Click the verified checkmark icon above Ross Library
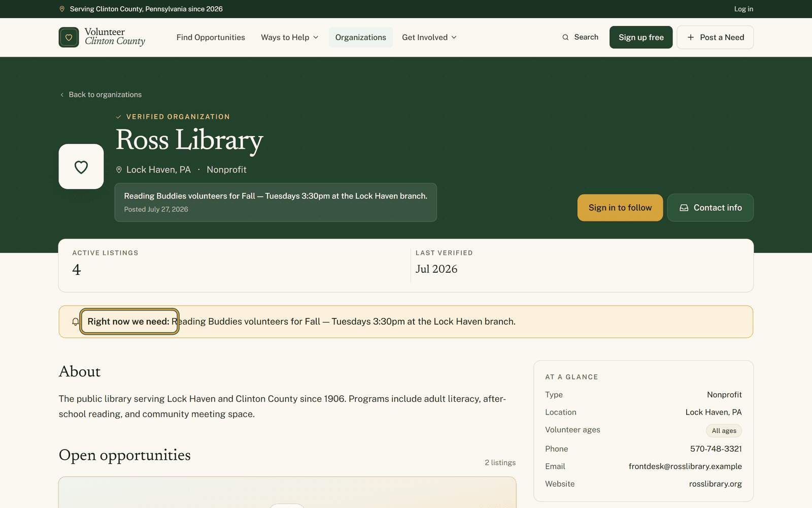 tap(119, 117)
